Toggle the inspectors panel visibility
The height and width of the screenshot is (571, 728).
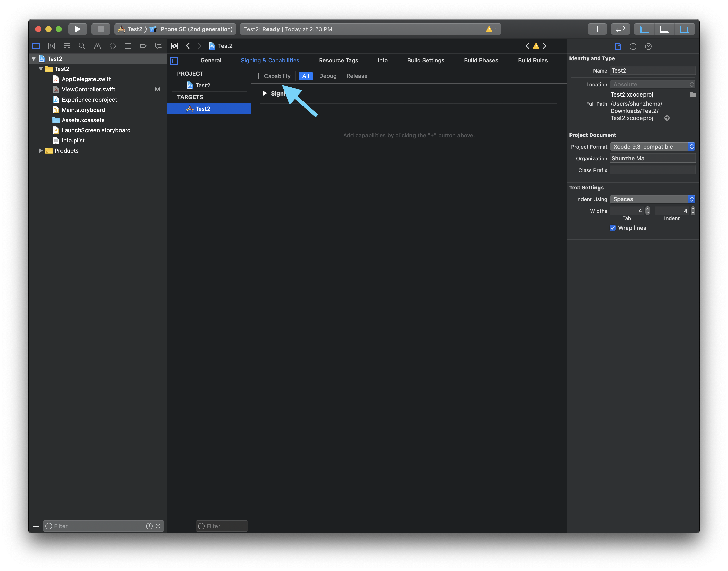[x=685, y=29]
